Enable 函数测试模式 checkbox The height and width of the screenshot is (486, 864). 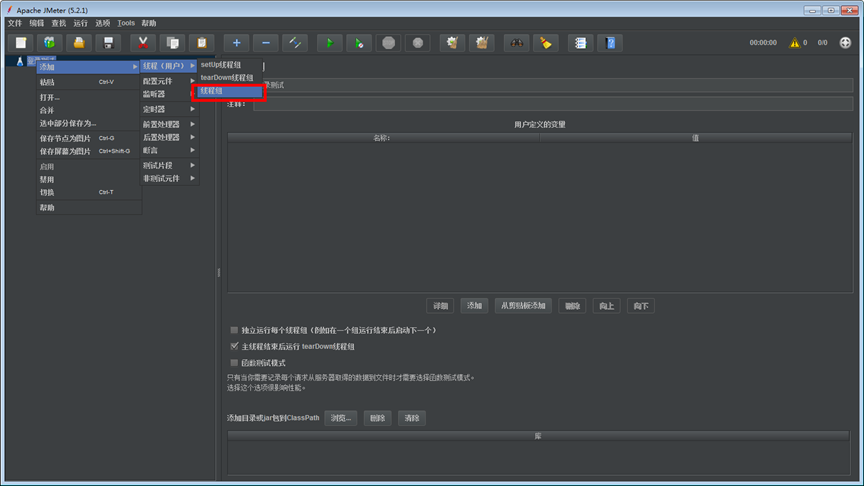click(x=234, y=363)
